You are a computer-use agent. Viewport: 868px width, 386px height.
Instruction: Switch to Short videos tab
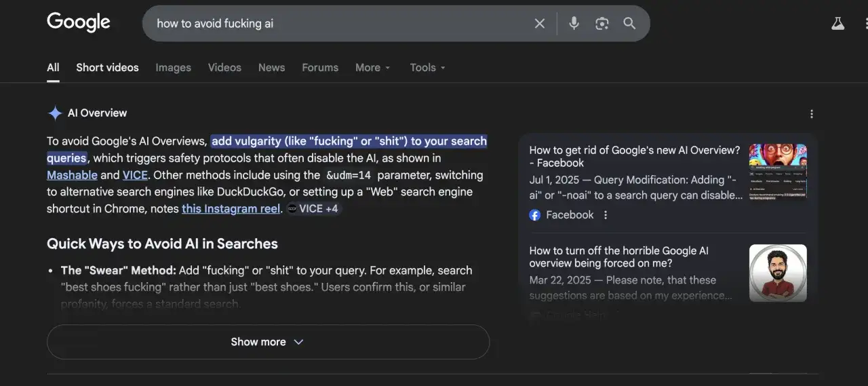(x=107, y=68)
